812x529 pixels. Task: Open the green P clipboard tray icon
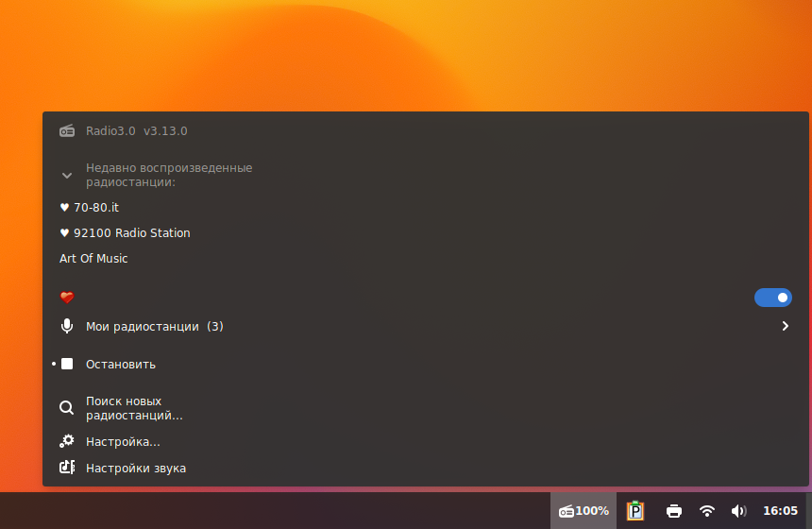point(634,511)
